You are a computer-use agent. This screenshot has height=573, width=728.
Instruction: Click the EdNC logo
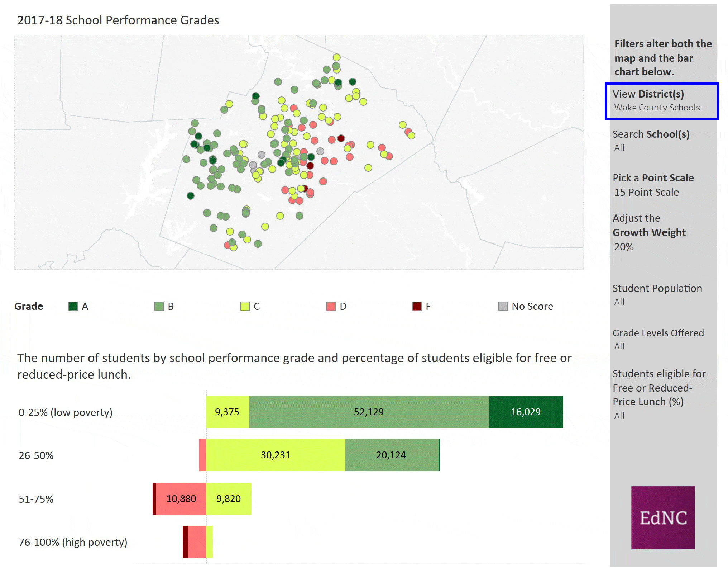click(x=663, y=517)
